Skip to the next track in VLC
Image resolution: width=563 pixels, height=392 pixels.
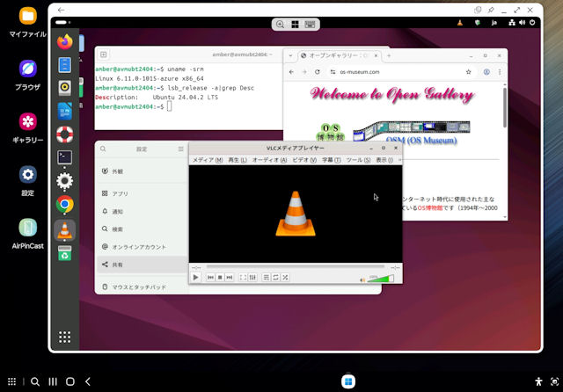229,277
